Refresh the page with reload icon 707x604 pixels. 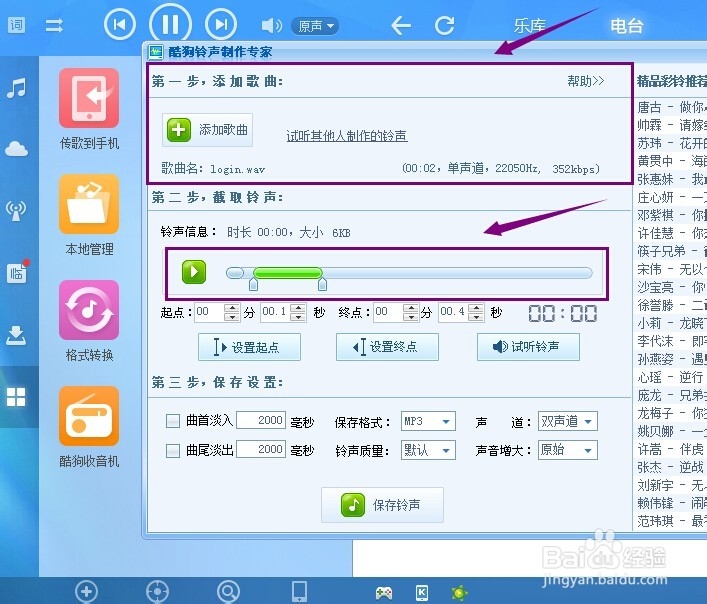pos(444,25)
